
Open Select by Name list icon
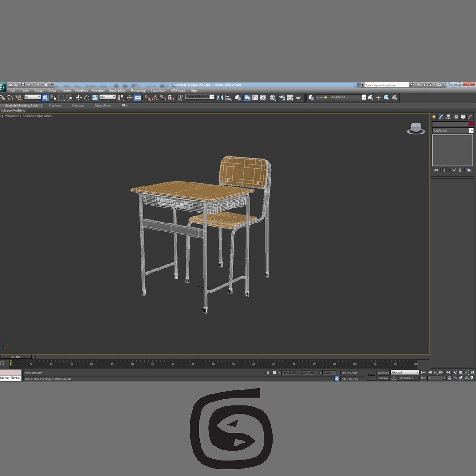click(53, 98)
